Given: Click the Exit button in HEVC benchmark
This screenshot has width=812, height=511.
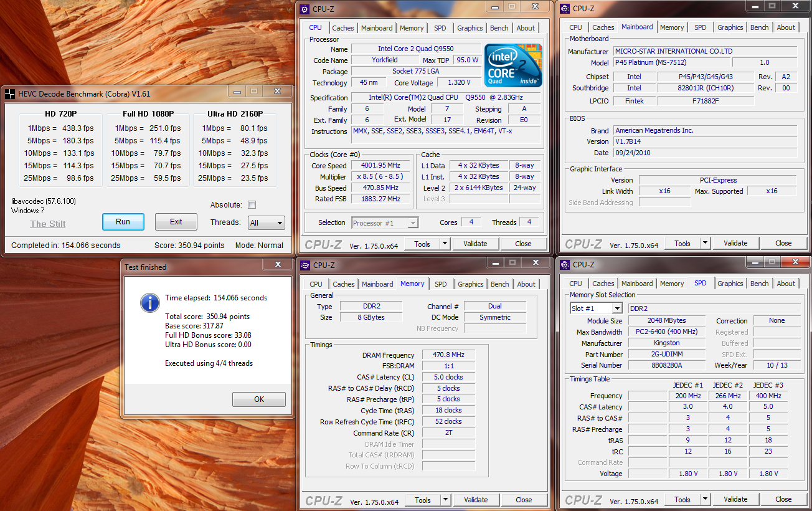Looking at the screenshot, I should tap(176, 222).
